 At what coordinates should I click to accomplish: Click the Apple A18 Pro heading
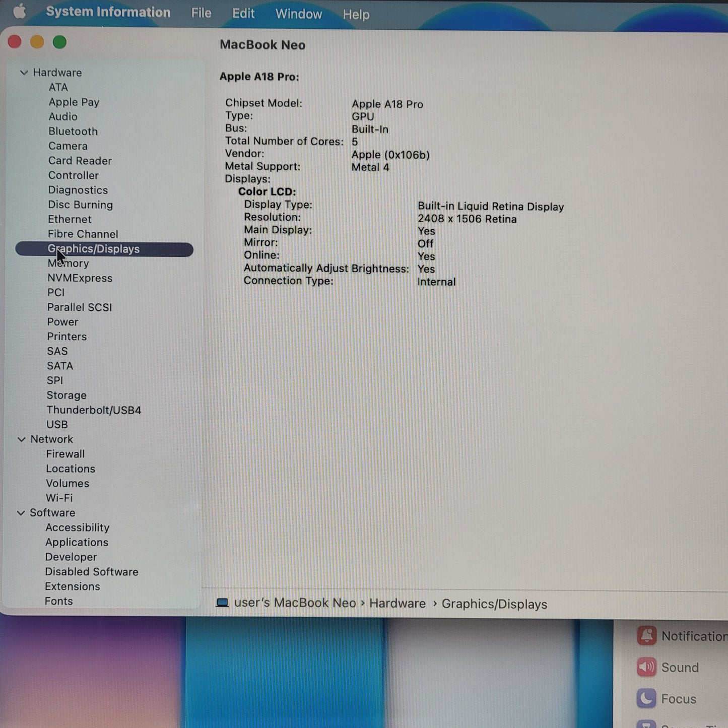tap(259, 77)
